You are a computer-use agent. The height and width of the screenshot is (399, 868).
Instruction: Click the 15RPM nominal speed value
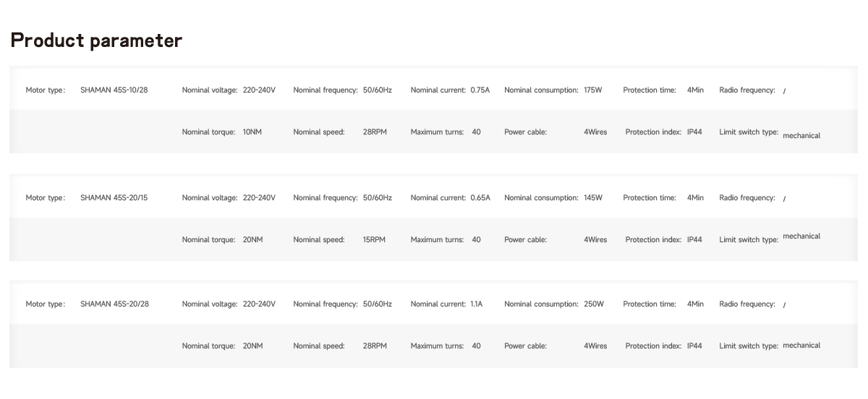tap(375, 240)
